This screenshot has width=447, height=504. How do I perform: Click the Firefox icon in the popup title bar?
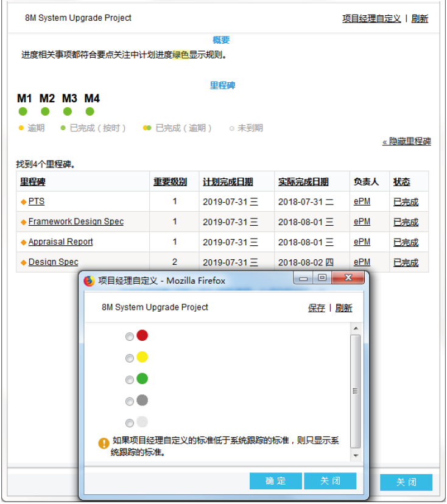tap(89, 281)
